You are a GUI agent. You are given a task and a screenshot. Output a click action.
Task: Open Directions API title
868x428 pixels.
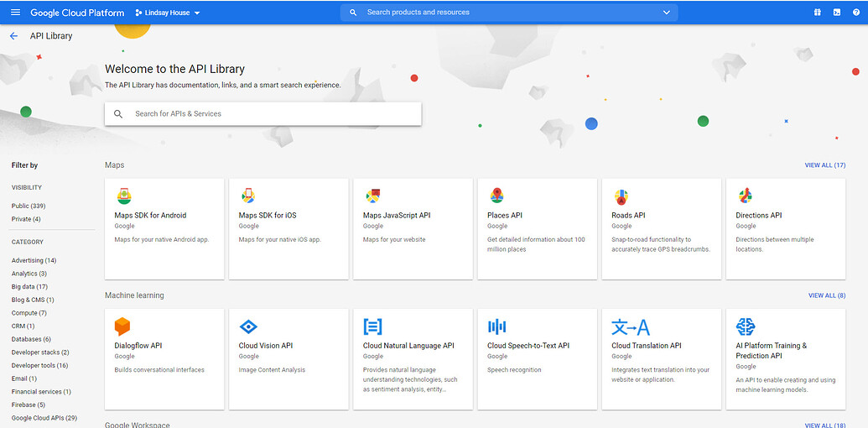pos(758,216)
